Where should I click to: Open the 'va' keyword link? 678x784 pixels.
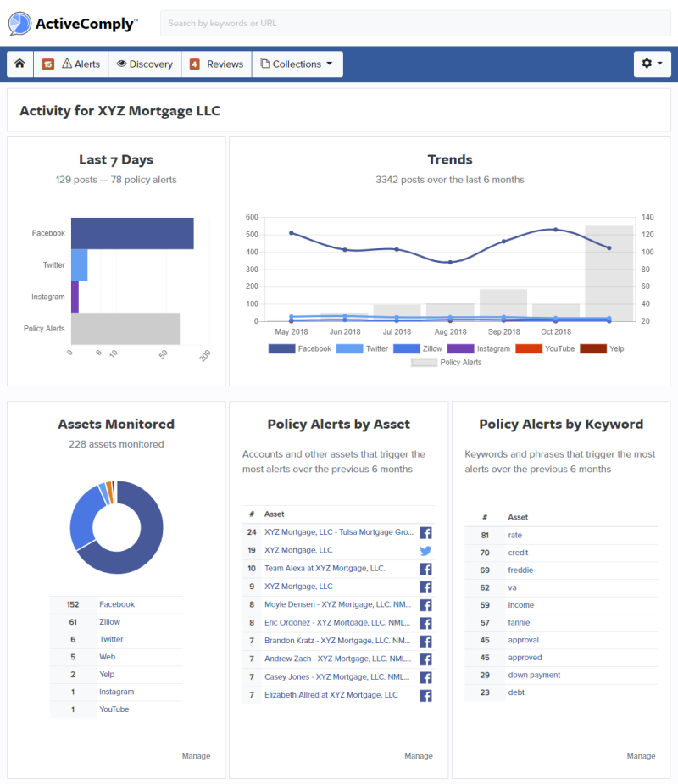click(x=512, y=587)
